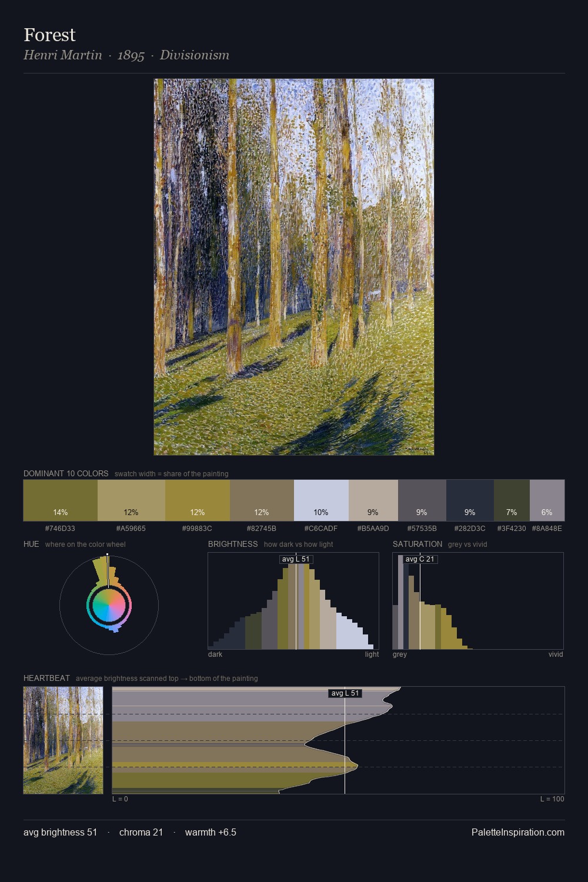Click the 'how dark vs how light' caption
This screenshot has width=588, height=882.
click(298, 544)
